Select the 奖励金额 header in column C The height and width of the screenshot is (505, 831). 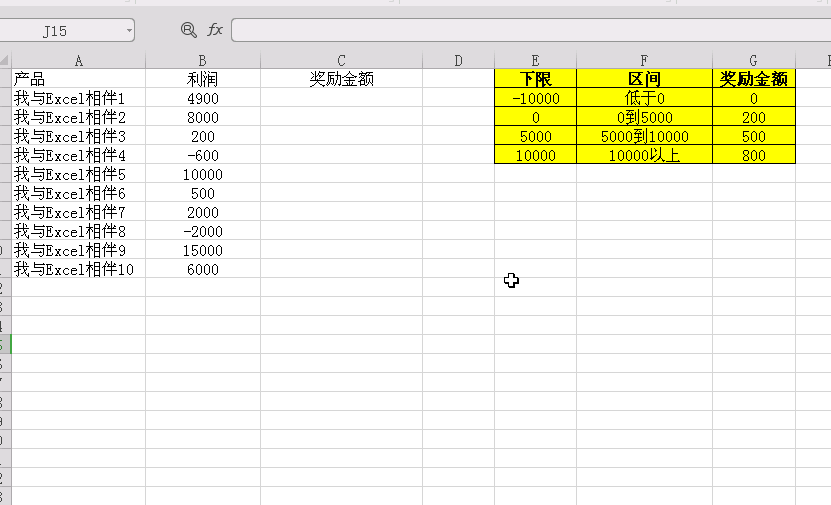coord(341,79)
